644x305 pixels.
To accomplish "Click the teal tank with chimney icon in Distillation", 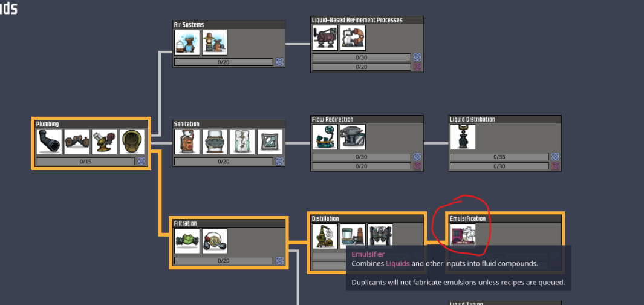I will click(x=353, y=236).
